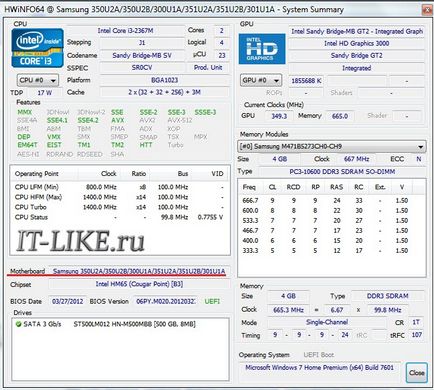This screenshot has height=390, width=434.
Task: Select the CPU LFM (Min) operating point row
Action: point(119,187)
